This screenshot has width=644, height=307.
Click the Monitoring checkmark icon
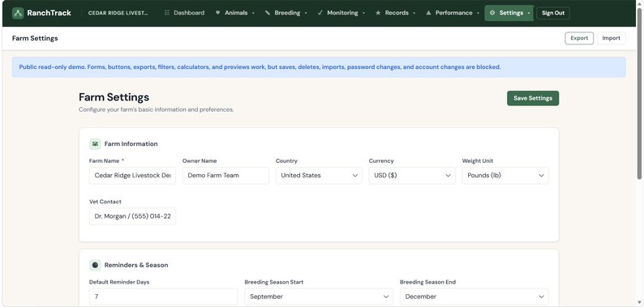point(320,13)
